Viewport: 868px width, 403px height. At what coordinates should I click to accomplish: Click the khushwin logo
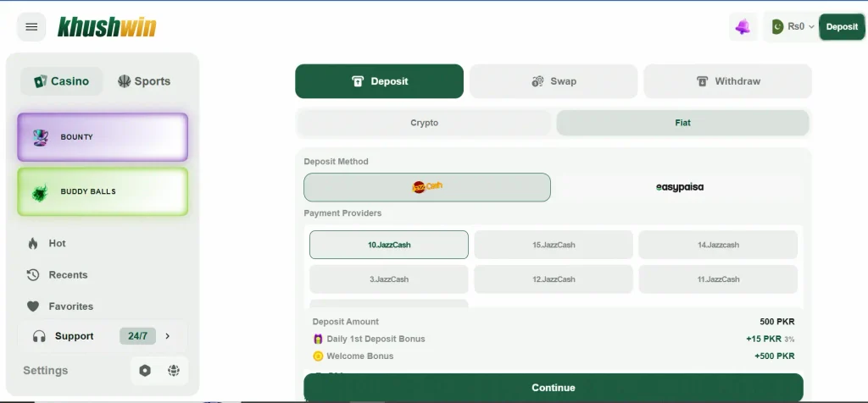pyautogui.click(x=107, y=26)
